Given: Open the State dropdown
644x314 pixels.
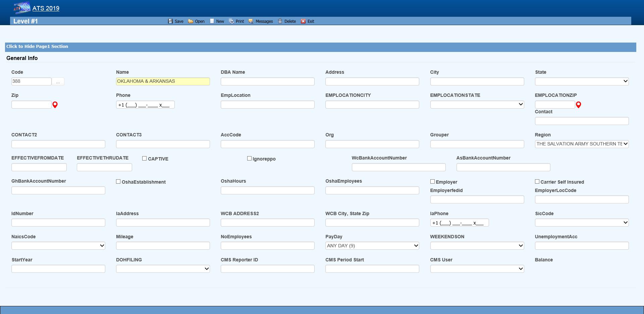Looking at the screenshot, I should click(582, 81).
